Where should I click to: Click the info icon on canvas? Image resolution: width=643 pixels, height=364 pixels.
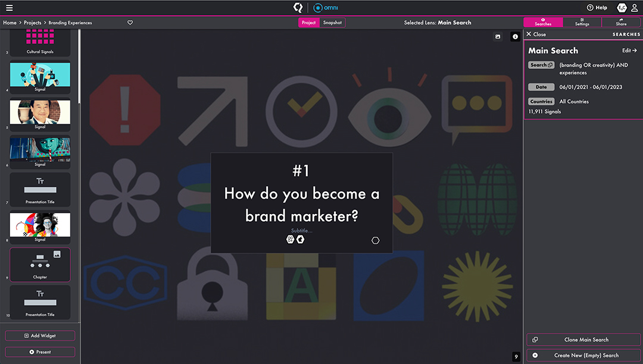[515, 37]
